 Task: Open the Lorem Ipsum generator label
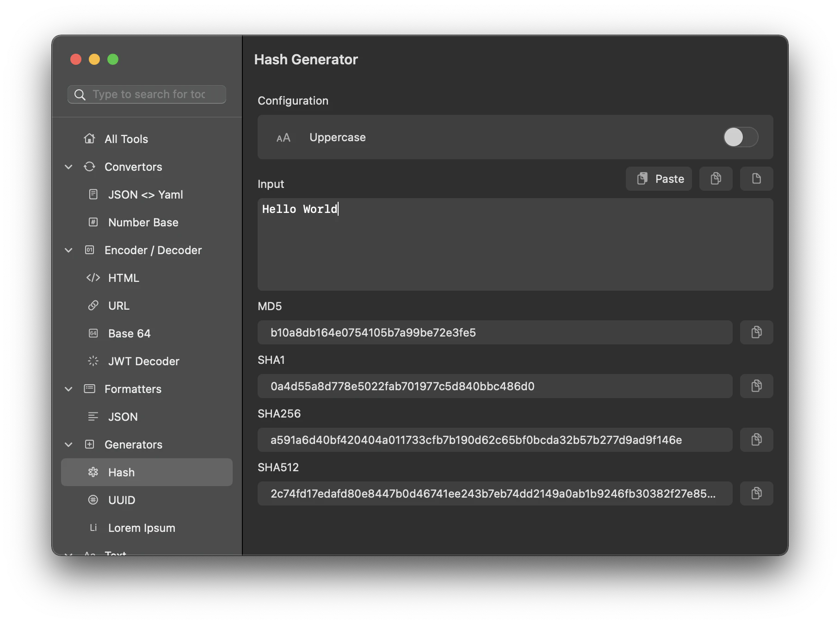point(142,528)
